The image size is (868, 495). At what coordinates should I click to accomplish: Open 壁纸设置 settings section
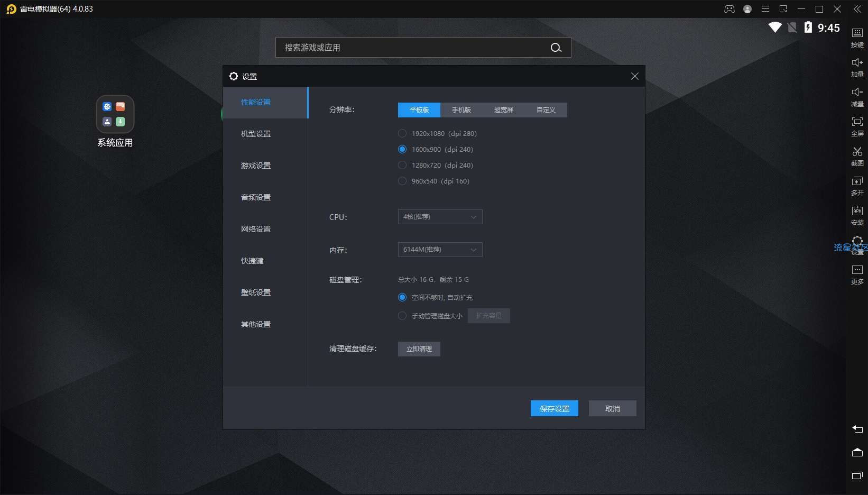[265, 292]
